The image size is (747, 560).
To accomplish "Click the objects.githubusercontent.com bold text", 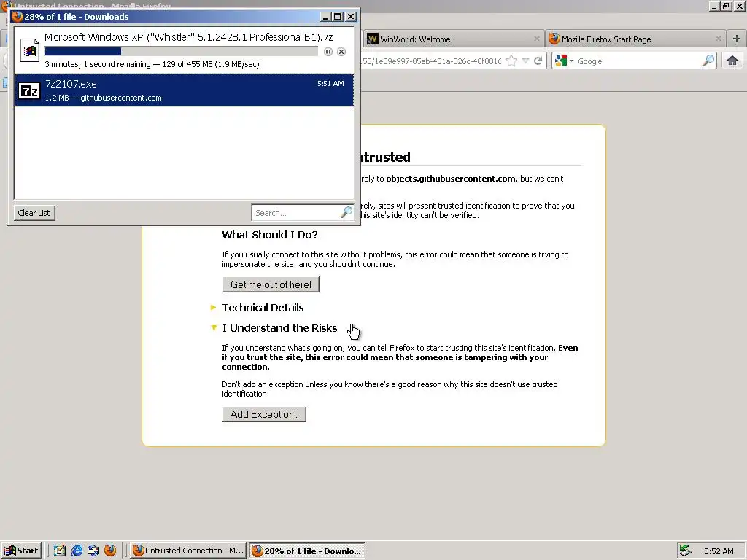I will (x=451, y=179).
